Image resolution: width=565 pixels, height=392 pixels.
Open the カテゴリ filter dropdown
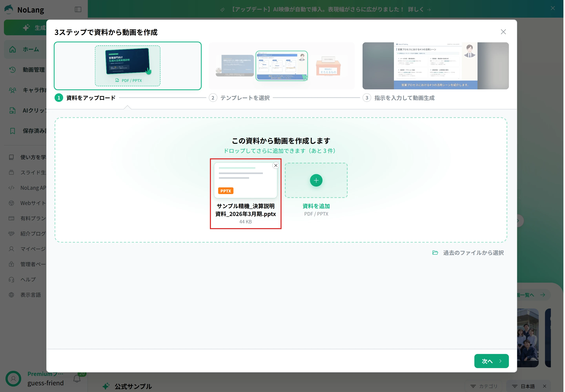tap(484, 386)
